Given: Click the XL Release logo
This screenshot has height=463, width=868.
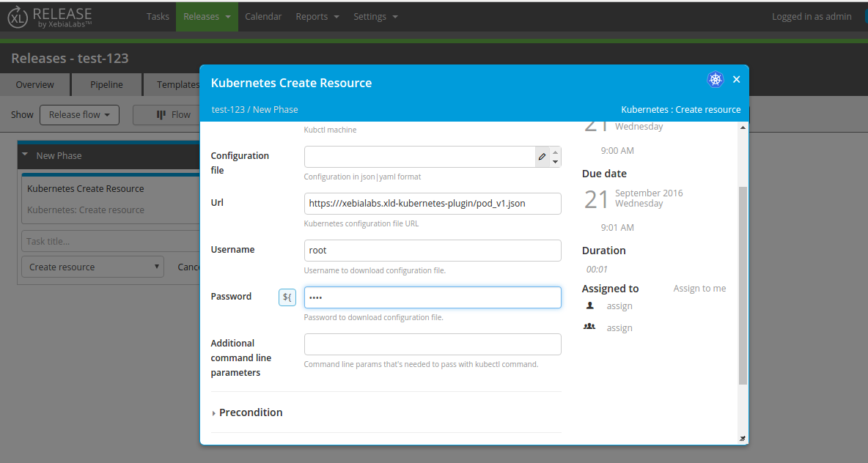Looking at the screenshot, I should tap(50, 17).
